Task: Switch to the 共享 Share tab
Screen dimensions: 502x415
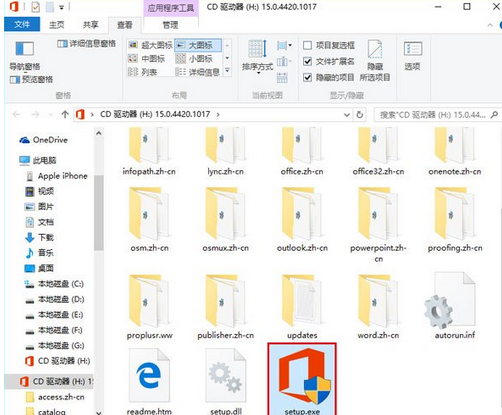Action: pyautogui.click(x=90, y=25)
